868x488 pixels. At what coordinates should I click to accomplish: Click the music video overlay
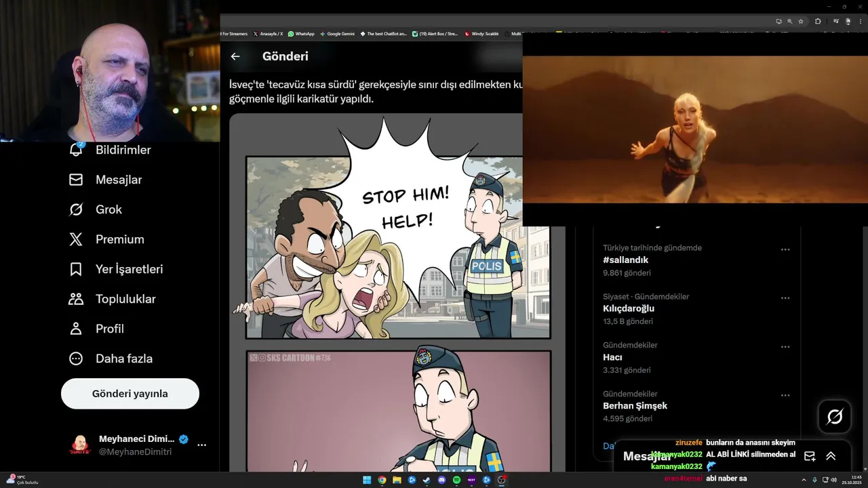695,129
